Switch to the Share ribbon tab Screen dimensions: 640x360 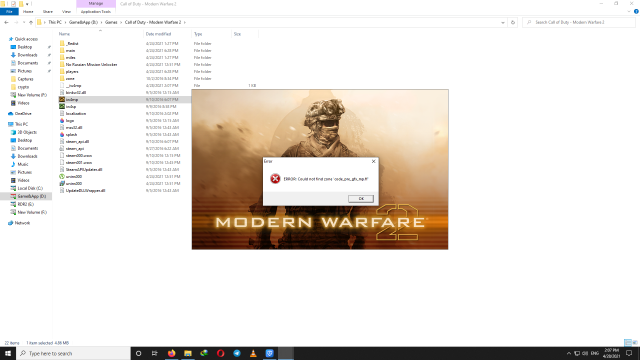click(48, 11)
